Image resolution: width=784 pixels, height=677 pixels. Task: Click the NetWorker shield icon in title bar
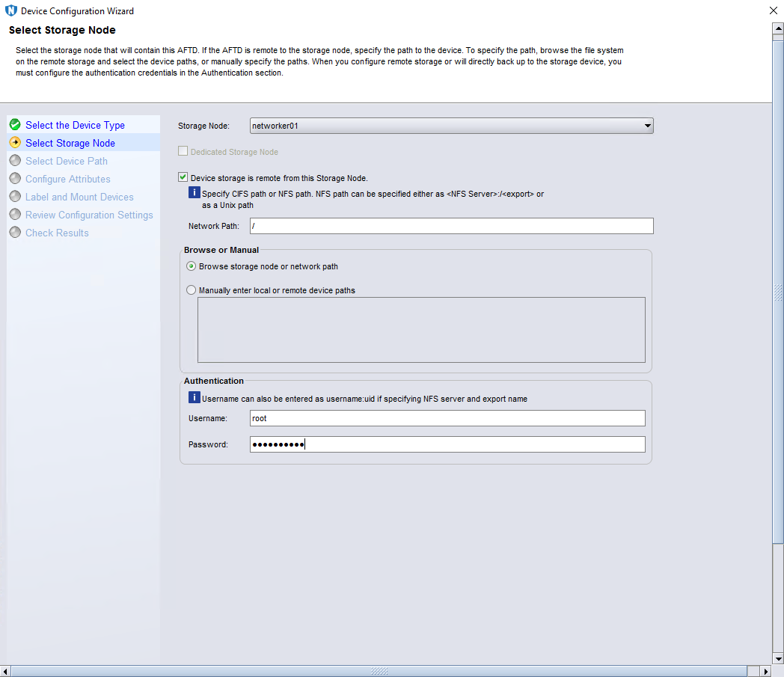pyautogui.click(x=10, y=11)
